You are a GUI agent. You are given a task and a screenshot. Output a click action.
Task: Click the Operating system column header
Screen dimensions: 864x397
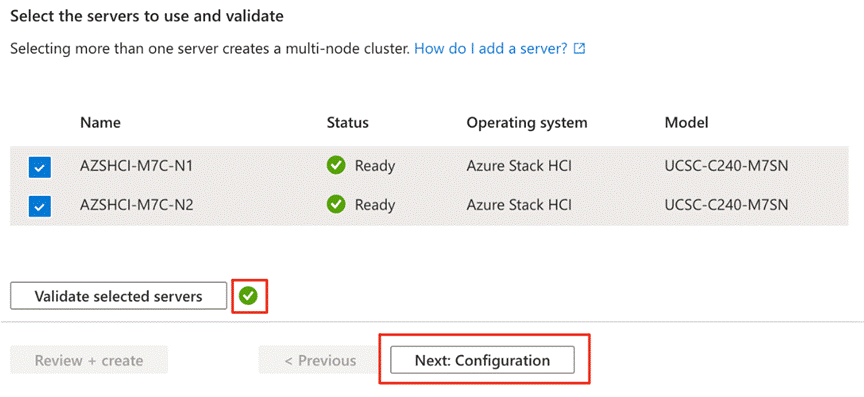527,122
